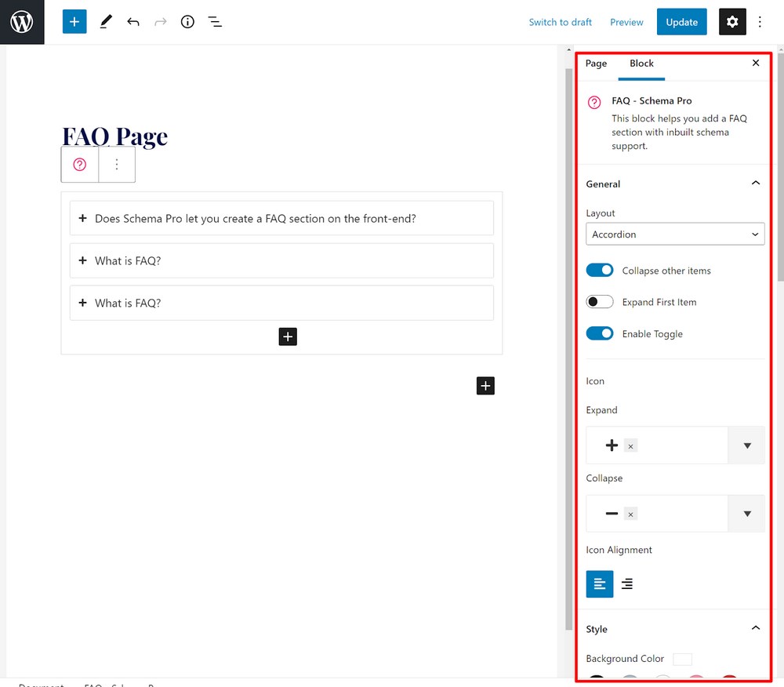
Task: Click Switch to draft
Action: point(560,22)
